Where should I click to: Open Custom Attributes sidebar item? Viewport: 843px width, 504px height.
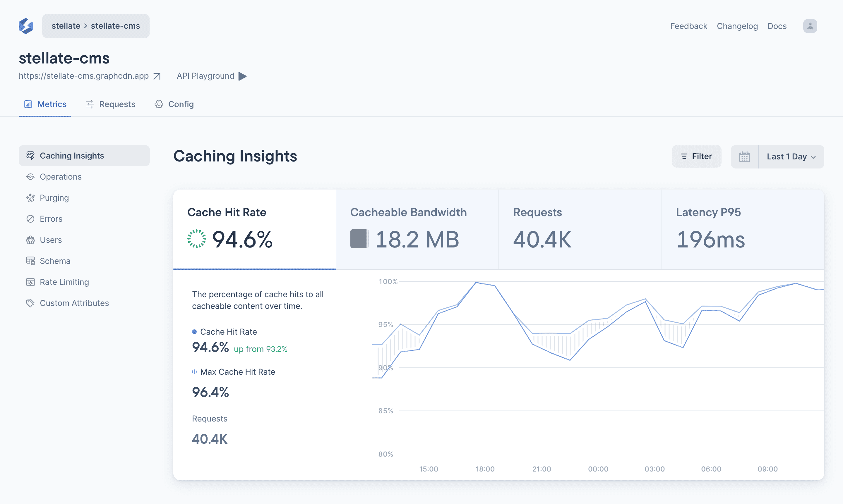(74, 303)
